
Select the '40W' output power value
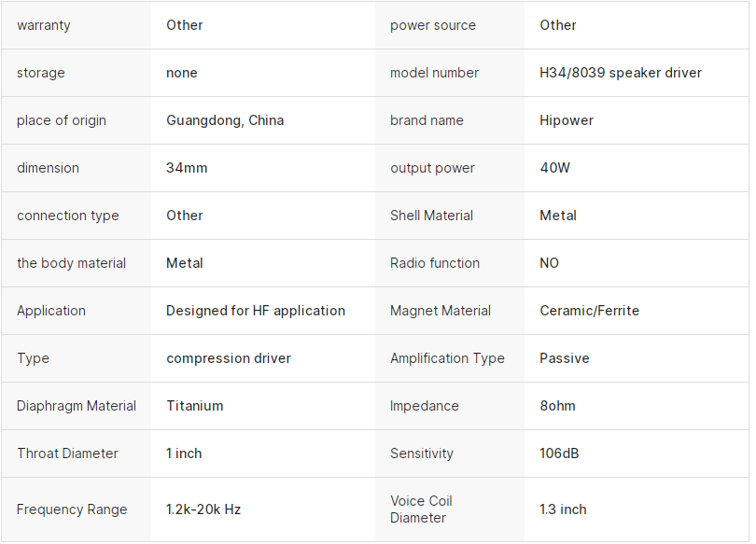coord(554,168)
